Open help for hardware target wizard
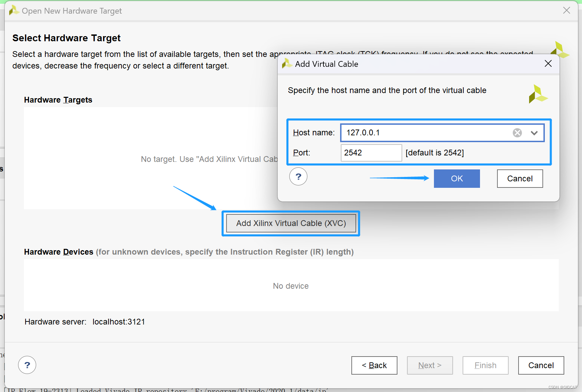 click(27, 365)
